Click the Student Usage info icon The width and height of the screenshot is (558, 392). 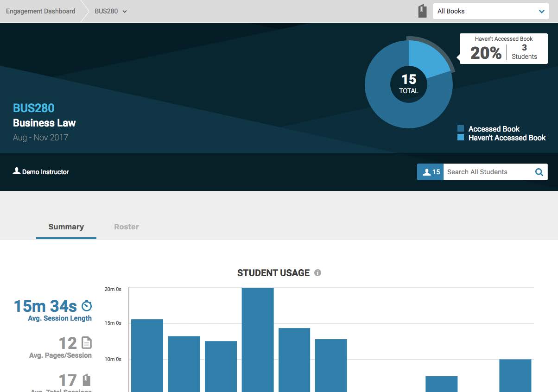coord(317,273)
